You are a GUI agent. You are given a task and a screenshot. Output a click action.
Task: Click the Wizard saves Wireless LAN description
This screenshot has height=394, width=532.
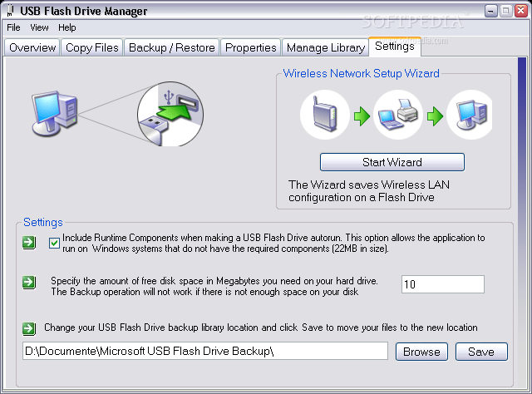click(369, 191)
